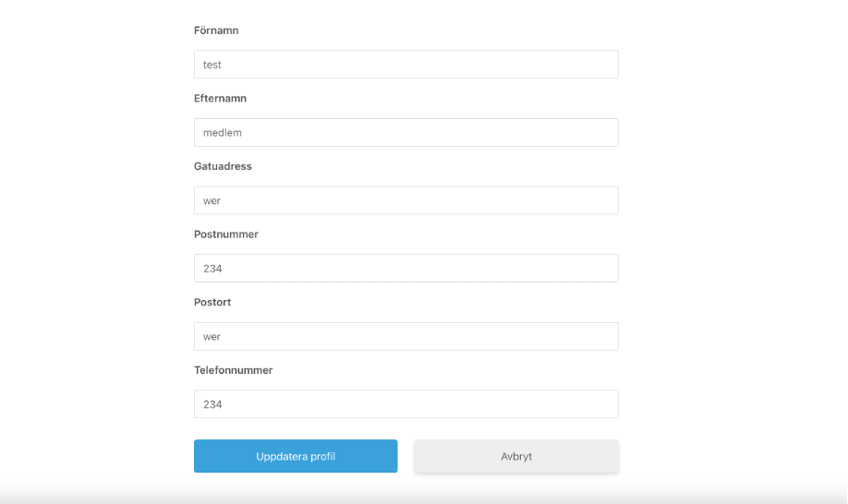Click the '234' value under Telefonnummer
848x504 pixels.
pyautogui.click(x=212, y=404)
